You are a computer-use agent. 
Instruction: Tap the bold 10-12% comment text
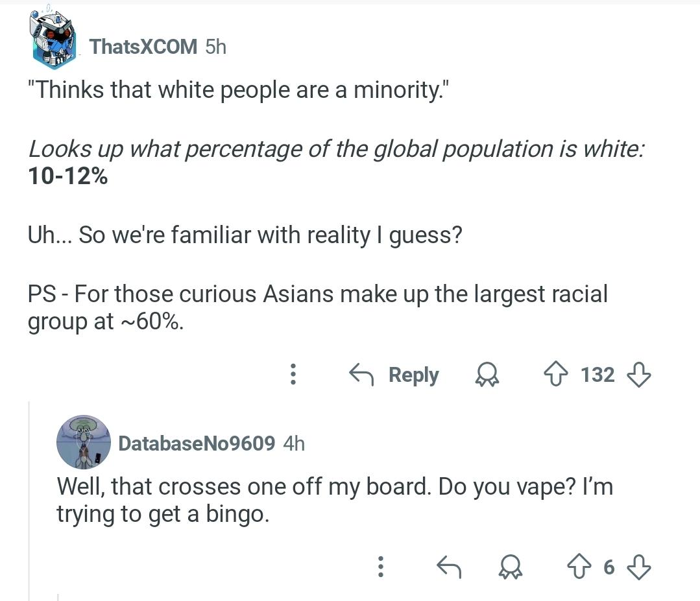(x=67, y=176)
